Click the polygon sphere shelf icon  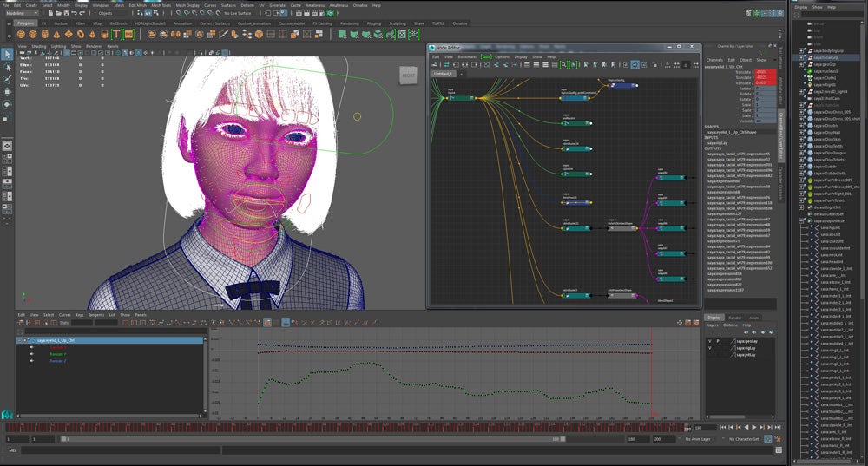click(x=22, y=34)
